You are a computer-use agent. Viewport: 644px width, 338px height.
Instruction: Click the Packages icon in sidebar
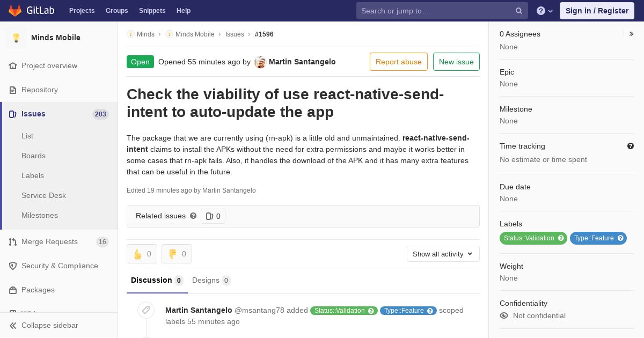point(13,290)
